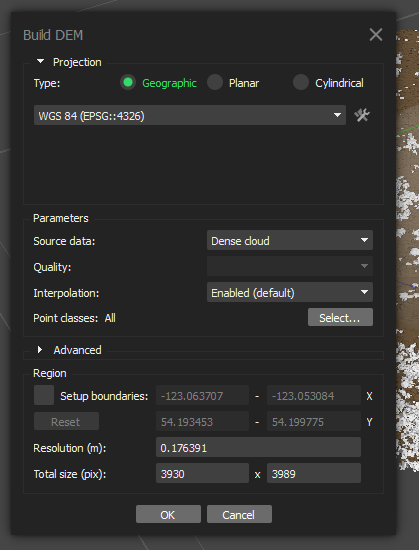This screenshot has height=550, width=419.
Task: Confirm with the OK button
Action: [168, 514]
